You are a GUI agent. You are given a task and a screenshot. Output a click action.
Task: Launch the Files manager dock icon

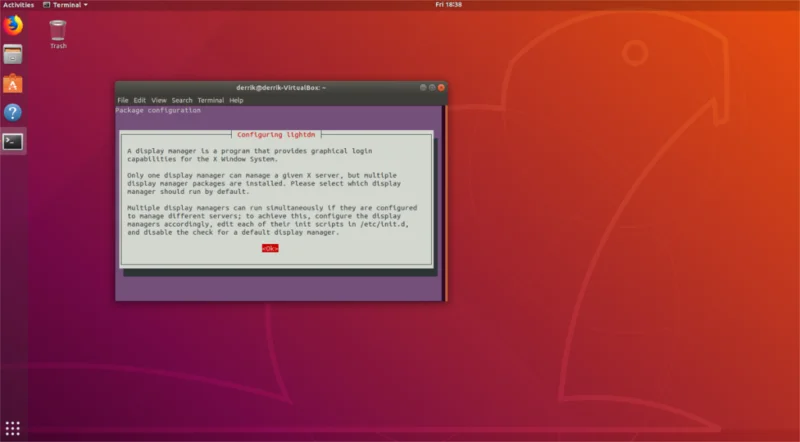(x=13, y=54)
